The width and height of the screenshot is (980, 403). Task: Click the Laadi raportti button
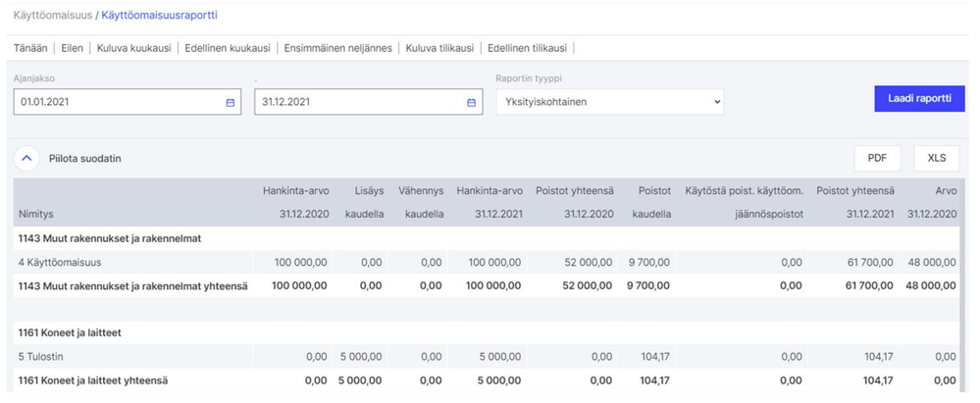[919, 99]
